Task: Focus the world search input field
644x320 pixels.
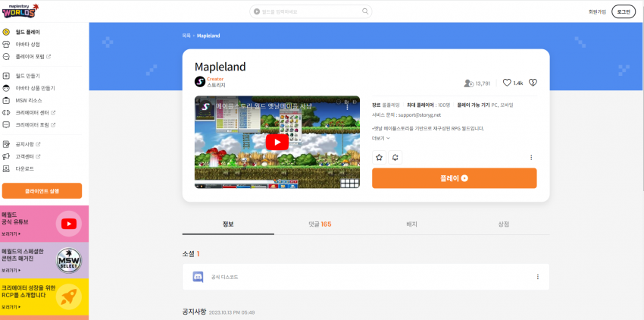Action: [x=311, y=11]
